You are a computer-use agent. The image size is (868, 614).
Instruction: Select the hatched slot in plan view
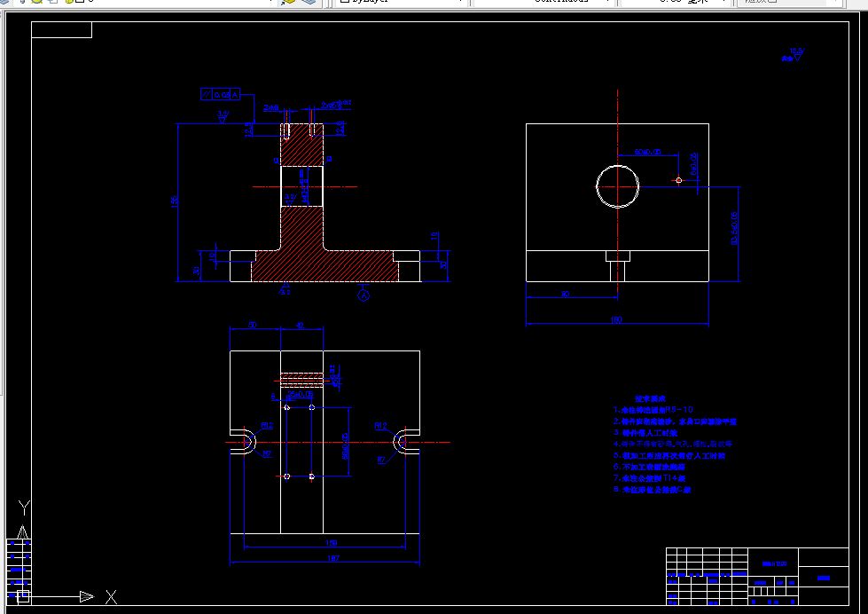coord(301,380)
